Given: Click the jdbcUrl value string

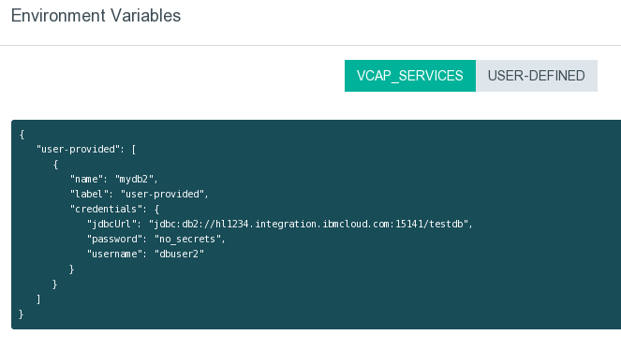Looking at the screenshot, I should pyautogui.click(x=308, y=224).
